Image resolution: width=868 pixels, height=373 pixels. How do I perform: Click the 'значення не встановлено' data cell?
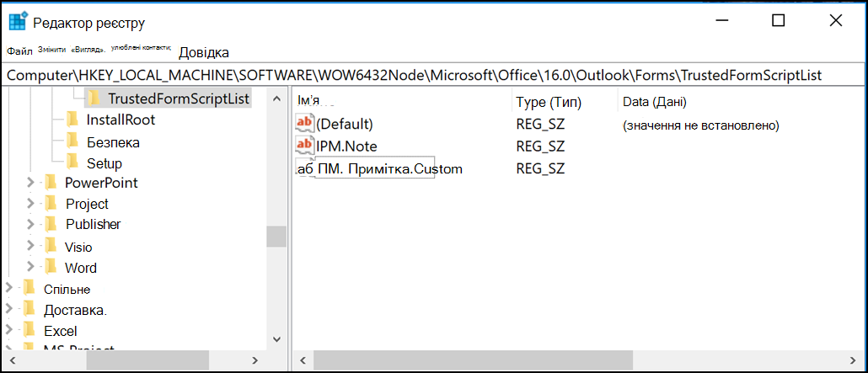pos(701,125)
